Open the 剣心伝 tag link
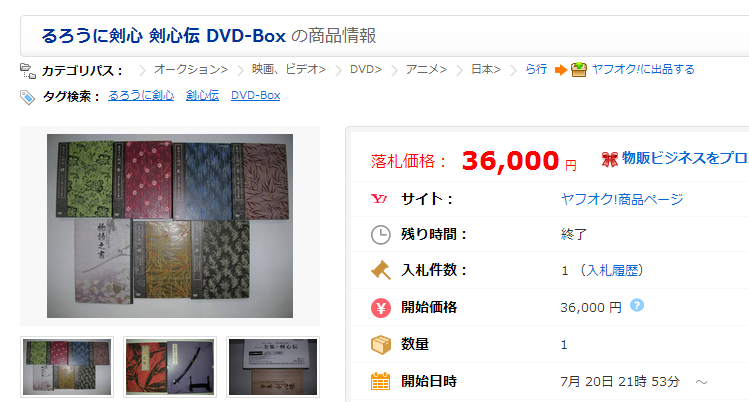749x402 pixels. pos(203,95)
